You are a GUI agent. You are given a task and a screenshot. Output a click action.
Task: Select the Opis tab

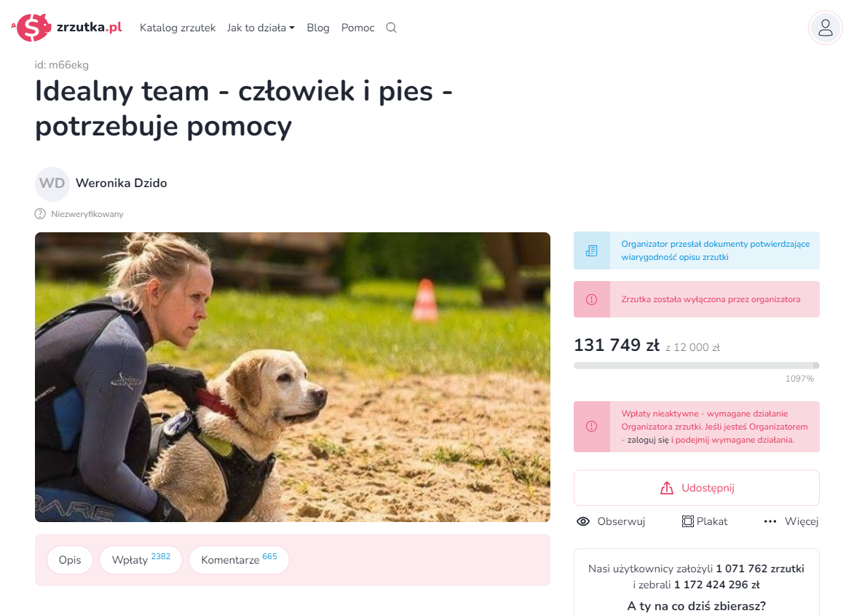pyautogui.click(x=70, y=560)
